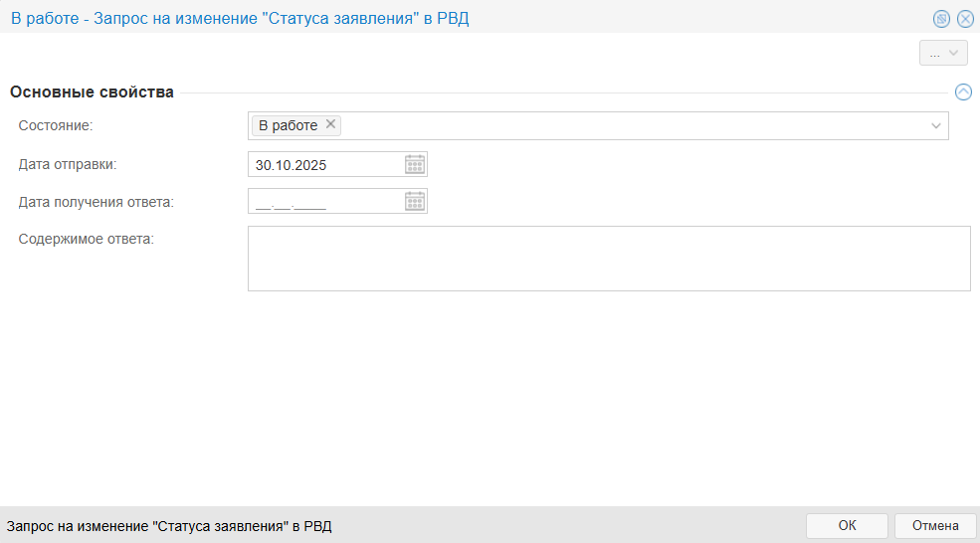The image size is (980, 543).
Task: Focus the empty Дата получения ответа field
Action: pos(325,202)
